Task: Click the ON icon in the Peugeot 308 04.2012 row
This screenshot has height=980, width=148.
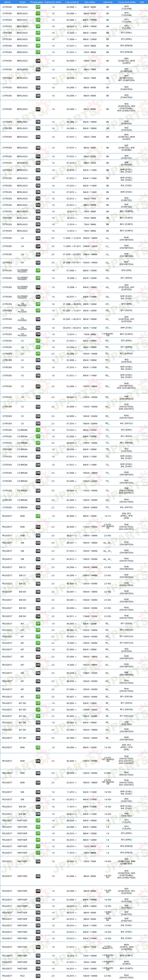Action: point(38,559)
